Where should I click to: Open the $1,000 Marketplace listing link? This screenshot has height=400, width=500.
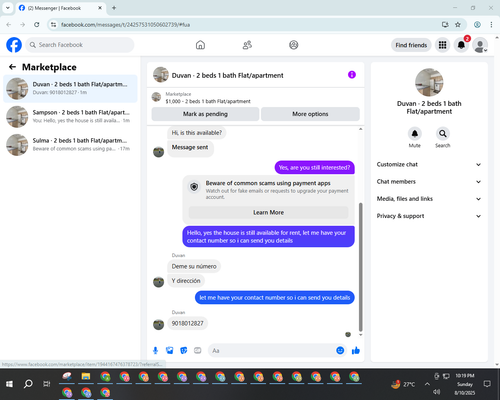coord(208,101)
